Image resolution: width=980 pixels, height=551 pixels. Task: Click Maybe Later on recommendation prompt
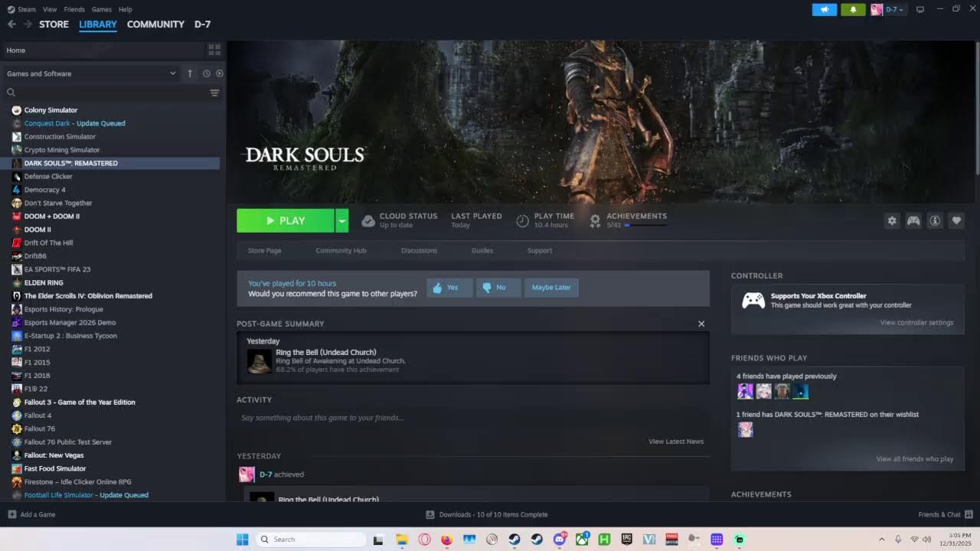point(551,288)
